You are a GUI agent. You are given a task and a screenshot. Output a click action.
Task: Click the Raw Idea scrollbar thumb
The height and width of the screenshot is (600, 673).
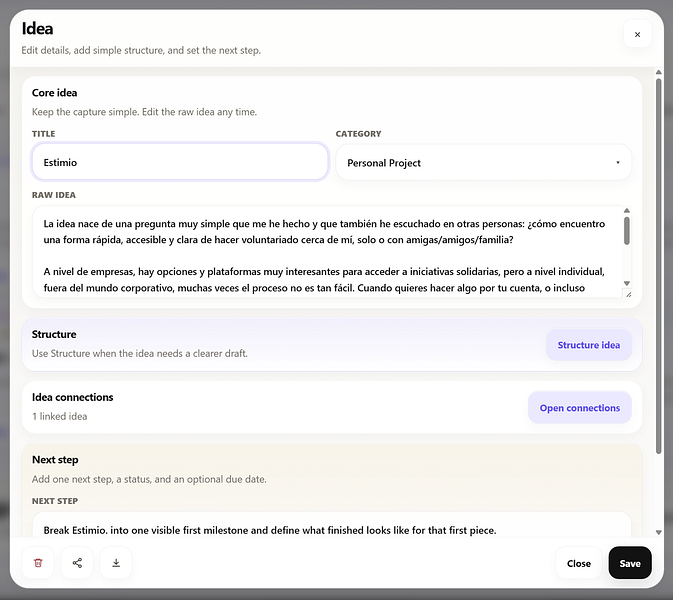627,231
